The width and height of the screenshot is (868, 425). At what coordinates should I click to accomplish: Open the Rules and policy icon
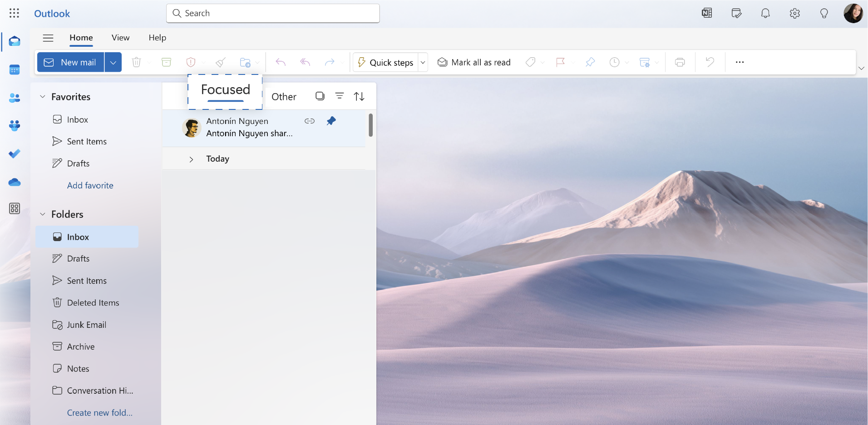point(644,62)
